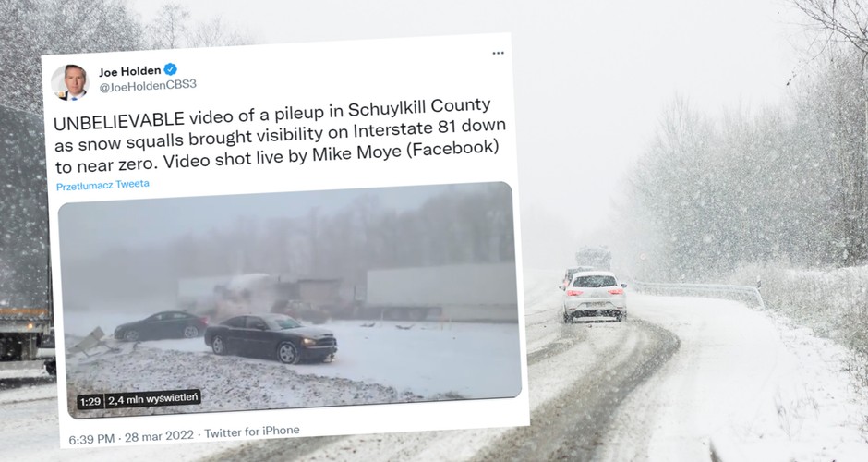Screen dimensions: 868x462
Task: Click the white car on the snowy road
Action: point(594,297)
